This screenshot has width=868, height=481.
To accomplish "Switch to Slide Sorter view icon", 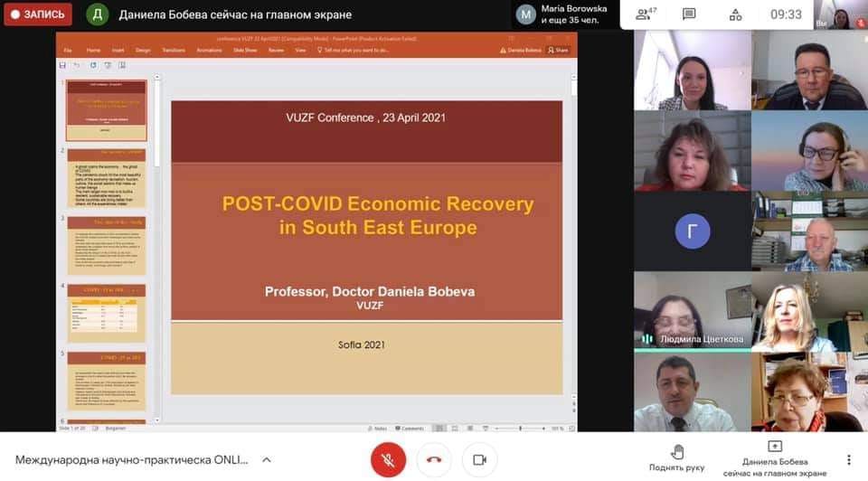I will (455, 429).
